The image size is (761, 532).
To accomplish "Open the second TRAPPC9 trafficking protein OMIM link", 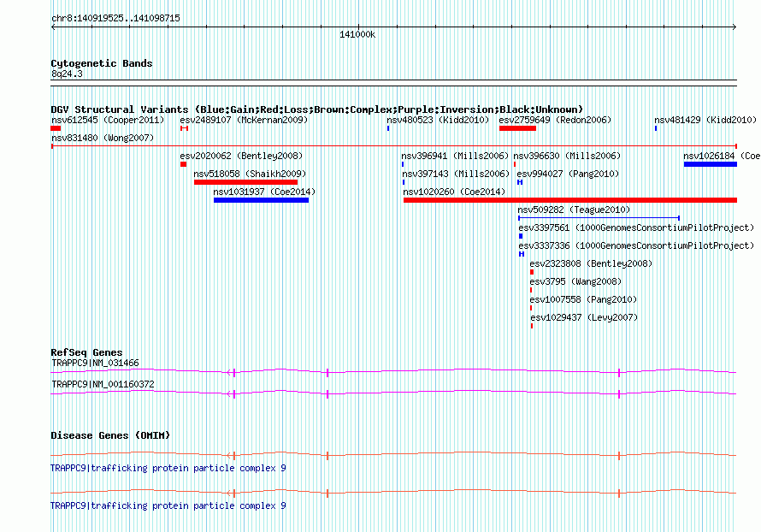I will pos(168,505).
